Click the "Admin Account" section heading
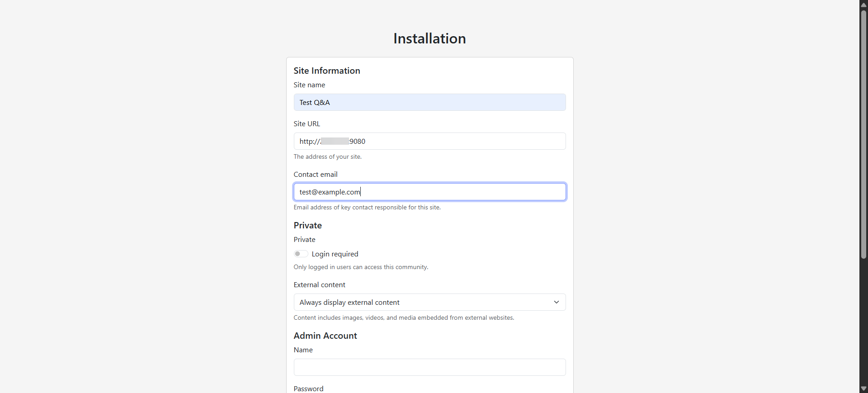Viewport: 868px width, 393px height. [x=325, y=336]
